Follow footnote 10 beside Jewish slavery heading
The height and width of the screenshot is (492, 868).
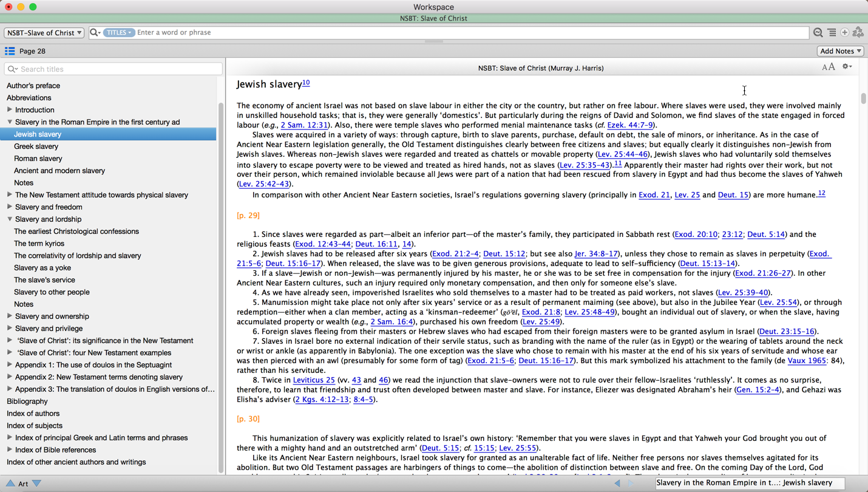click(306, 83)
